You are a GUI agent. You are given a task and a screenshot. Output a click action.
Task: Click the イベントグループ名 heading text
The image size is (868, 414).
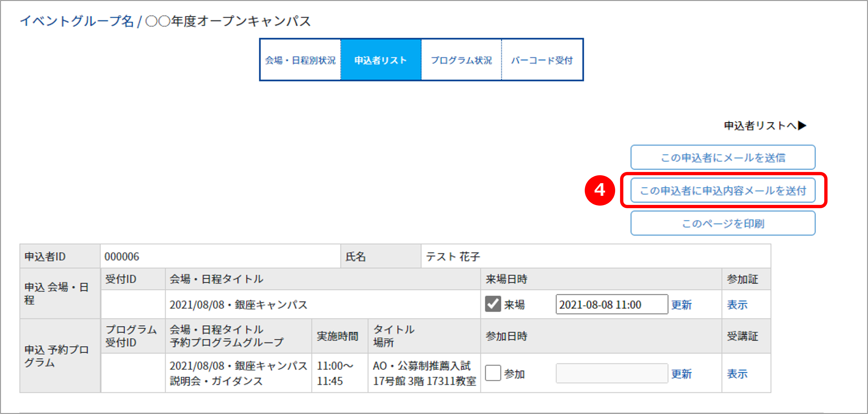pyautogui.click(x=77, y=21)
